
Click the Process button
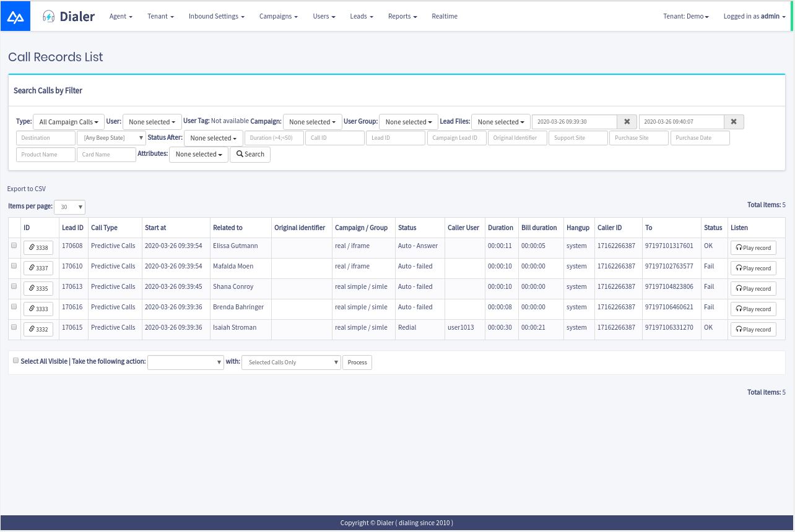pos(357,362)
